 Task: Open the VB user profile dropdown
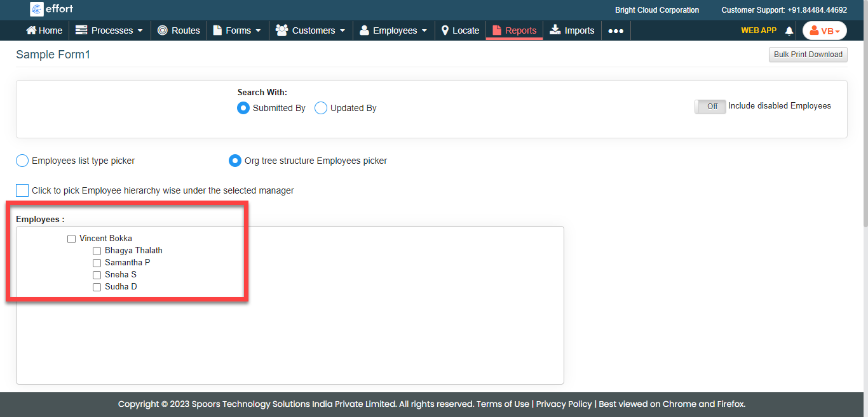[824, 30]
